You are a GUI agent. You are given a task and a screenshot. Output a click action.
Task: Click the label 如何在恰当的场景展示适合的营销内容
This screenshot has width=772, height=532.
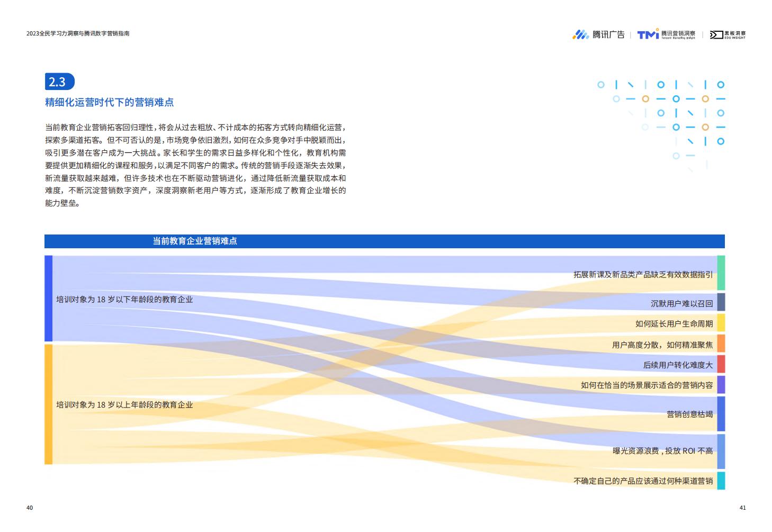click(x=647, y=385)
